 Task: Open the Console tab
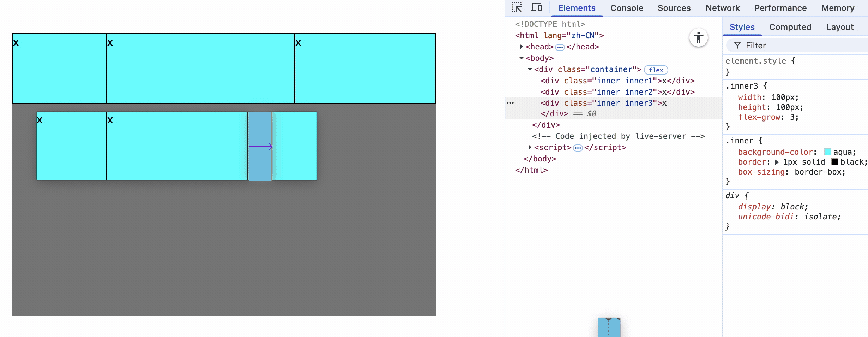[x=627, y=8]
